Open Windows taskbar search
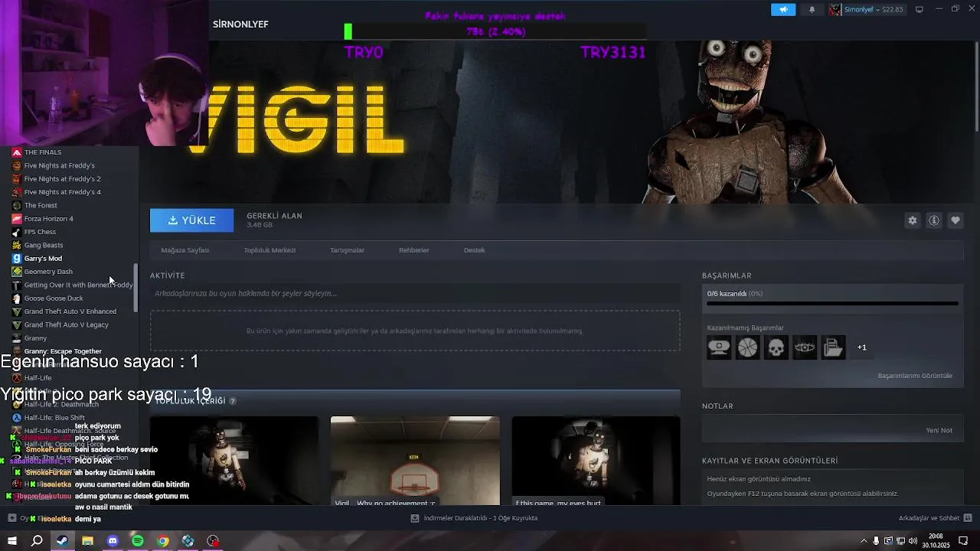This screenshot has height=551, width=980. point(37,541)
